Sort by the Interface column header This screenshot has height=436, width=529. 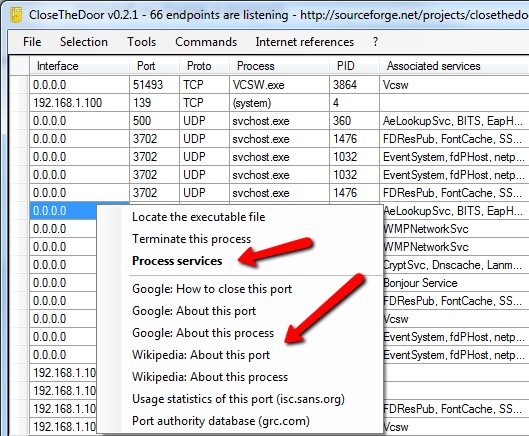click(79, 66)
